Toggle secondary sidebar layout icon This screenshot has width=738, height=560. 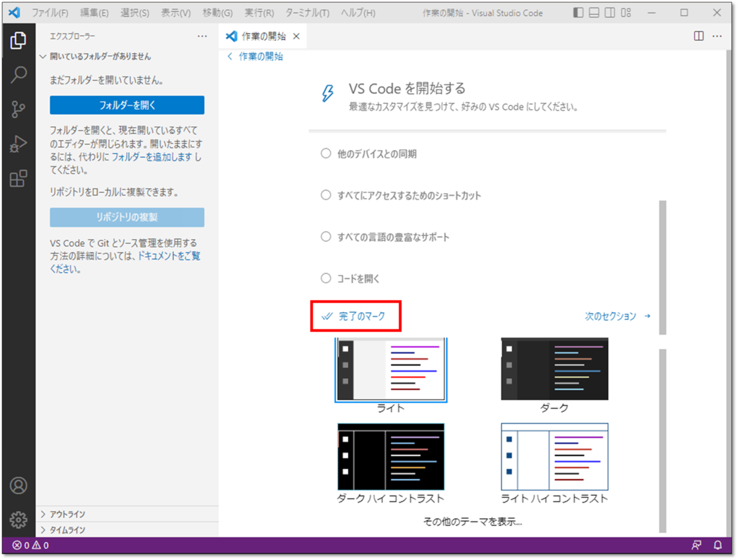click(x=609, y=13)
